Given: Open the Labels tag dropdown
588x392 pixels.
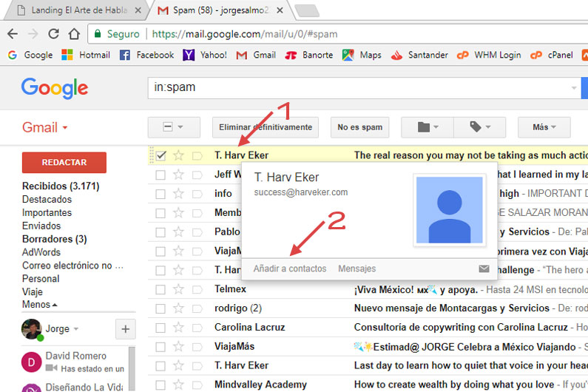Looking at the screenshot, I should (479, 127).
